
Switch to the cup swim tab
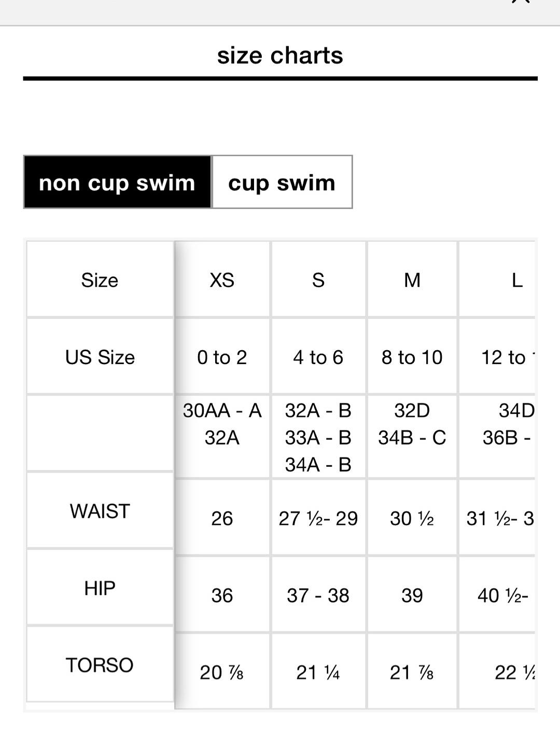(282, 182)
